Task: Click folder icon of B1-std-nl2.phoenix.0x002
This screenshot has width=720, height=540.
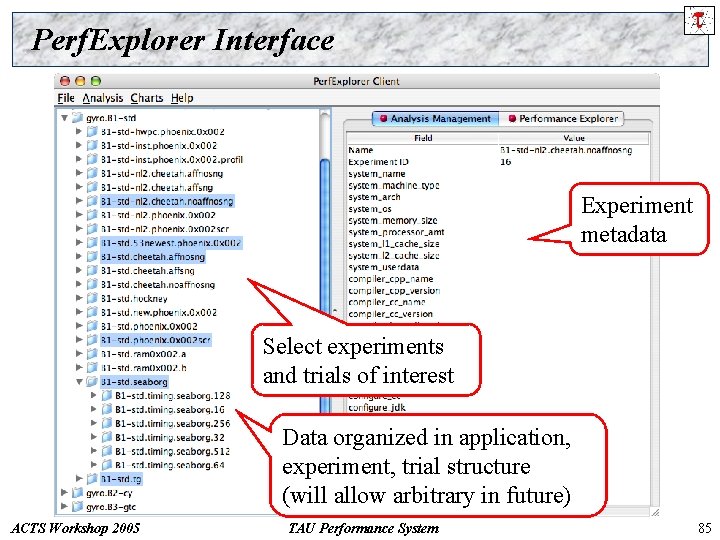Action: tap(92, 215)
